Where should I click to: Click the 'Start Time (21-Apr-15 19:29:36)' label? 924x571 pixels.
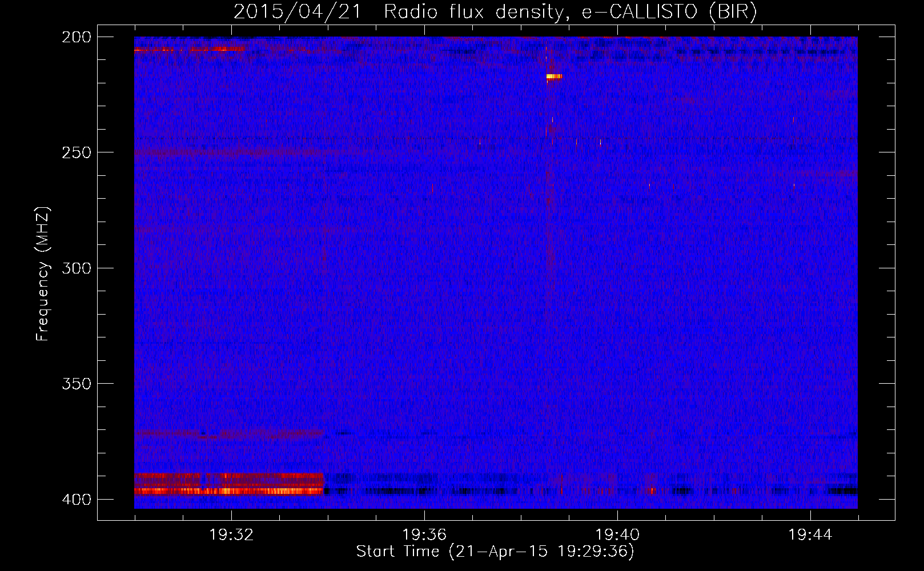495,552
